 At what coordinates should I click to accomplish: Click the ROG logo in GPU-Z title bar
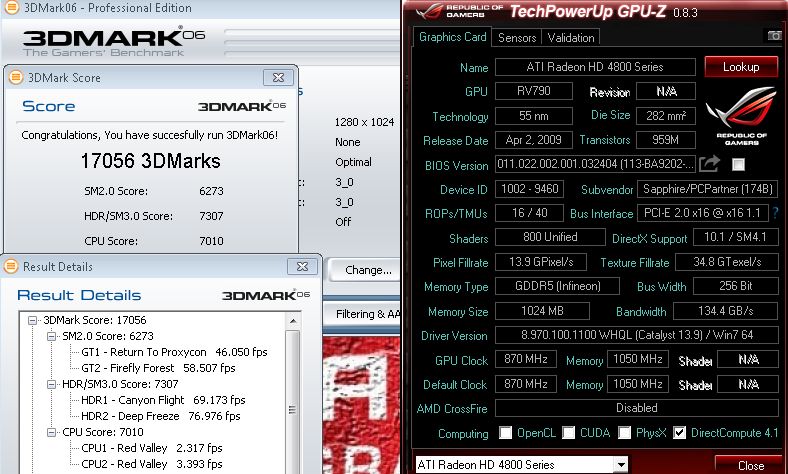431,11
